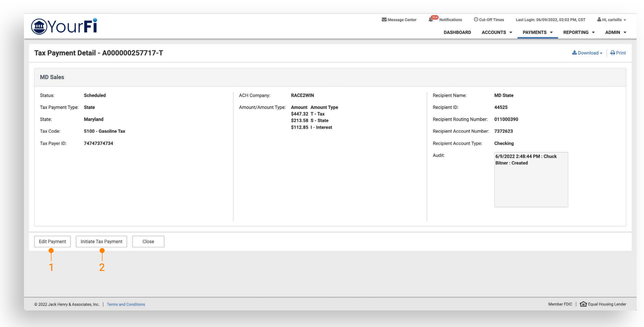The height and width of the screenshot is (327, 644).
Task: Click the Print printer icon
Action: coord(612,53)
